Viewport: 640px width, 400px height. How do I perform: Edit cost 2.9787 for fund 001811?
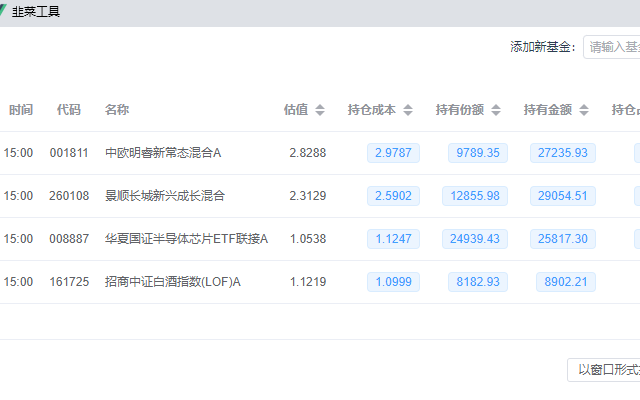pos(393,153)
